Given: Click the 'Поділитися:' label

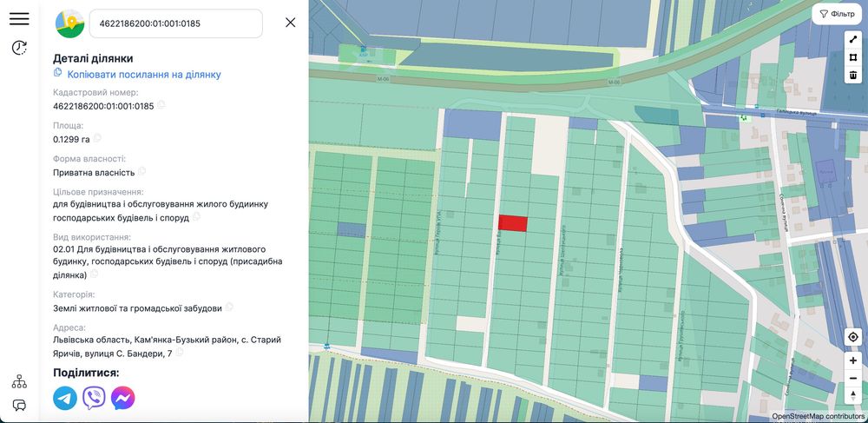Looking at the screenshot, I should (x=86, y=373).
